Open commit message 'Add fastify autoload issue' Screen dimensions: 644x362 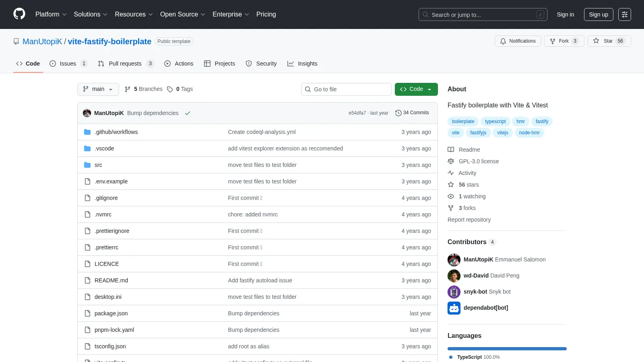point(260,280)
